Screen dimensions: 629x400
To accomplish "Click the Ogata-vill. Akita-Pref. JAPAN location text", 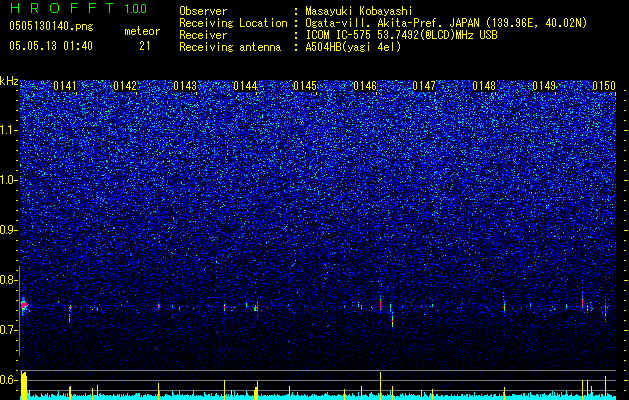I will 446,23.
